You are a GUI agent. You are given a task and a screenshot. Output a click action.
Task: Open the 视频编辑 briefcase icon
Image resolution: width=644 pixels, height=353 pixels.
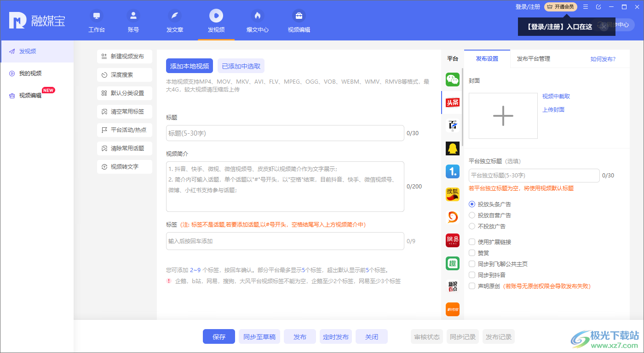[299, 16]
